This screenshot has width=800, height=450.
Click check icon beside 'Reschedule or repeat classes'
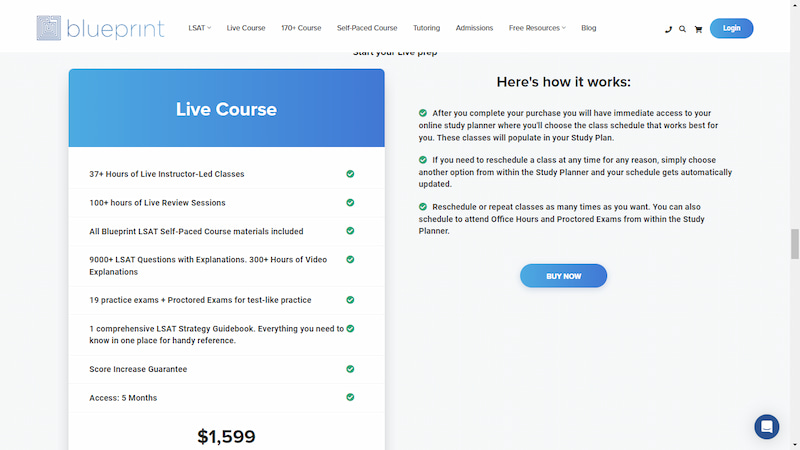tap(423, 207)
